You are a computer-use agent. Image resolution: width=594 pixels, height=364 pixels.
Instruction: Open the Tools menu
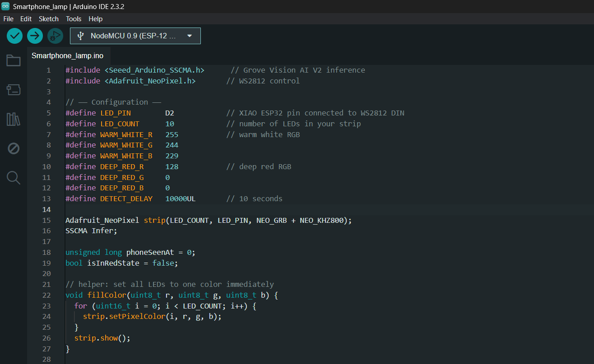point(74,19)
